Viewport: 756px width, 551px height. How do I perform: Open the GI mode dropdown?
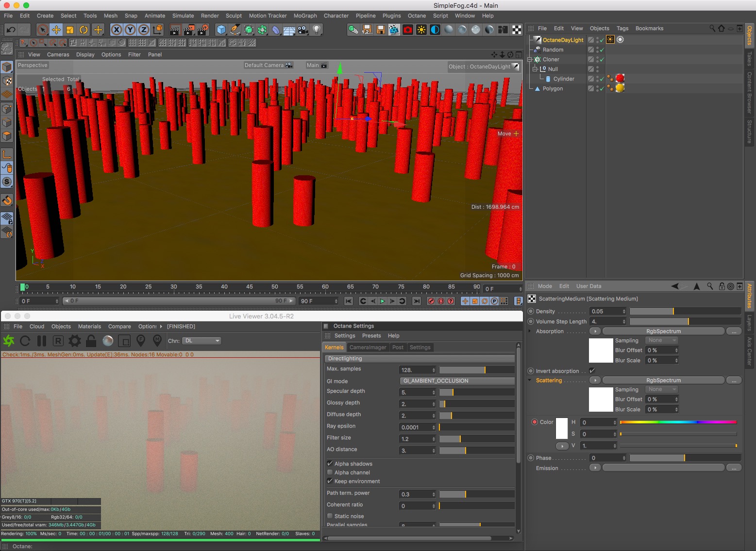[456, 381]
